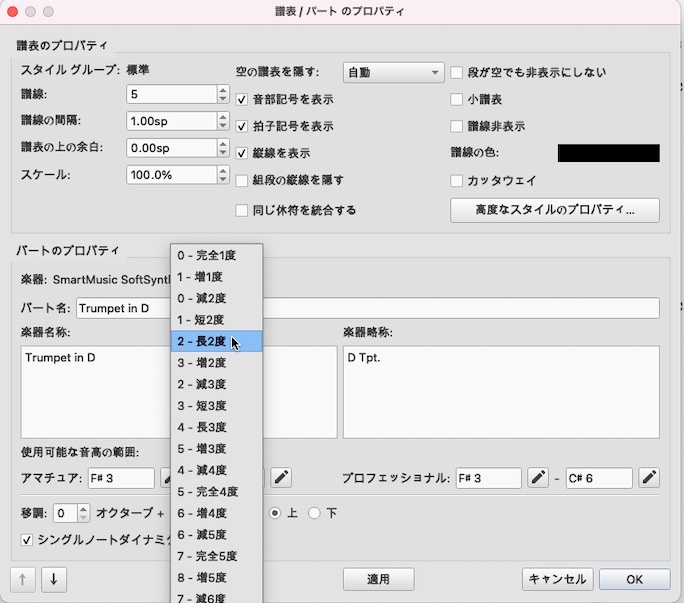Screen dimensions: 684x603
Task: Open the black 譜線の色 color swatch
Action: pyautogui.click(x=608, y=153)
